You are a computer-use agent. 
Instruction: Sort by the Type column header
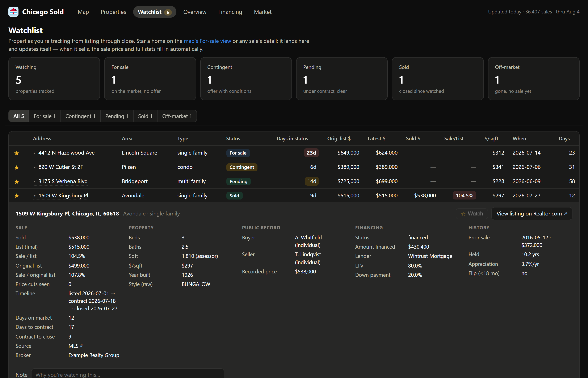click(183, 138)
